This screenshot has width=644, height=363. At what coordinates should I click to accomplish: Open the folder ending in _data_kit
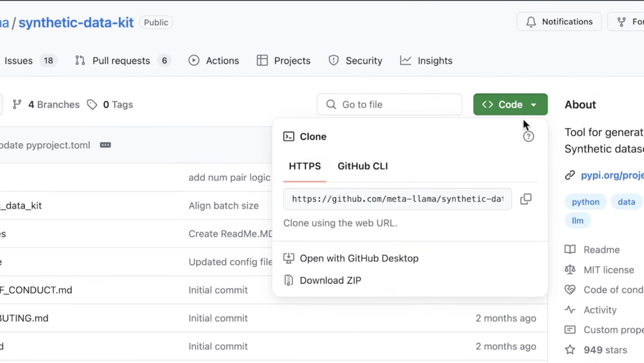[21, 206]
